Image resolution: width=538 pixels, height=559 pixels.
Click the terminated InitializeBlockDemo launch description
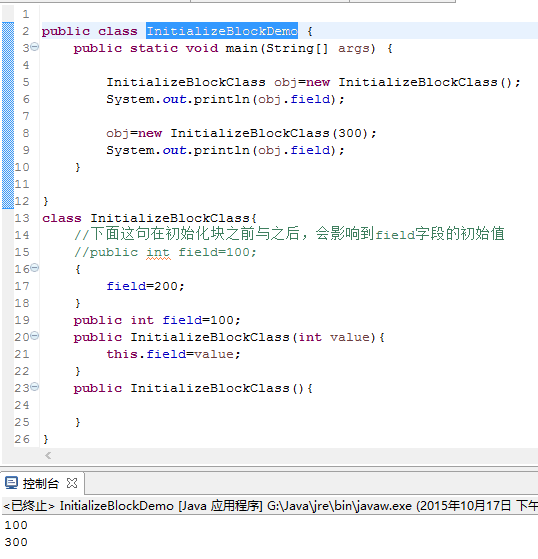pos(270,506)
